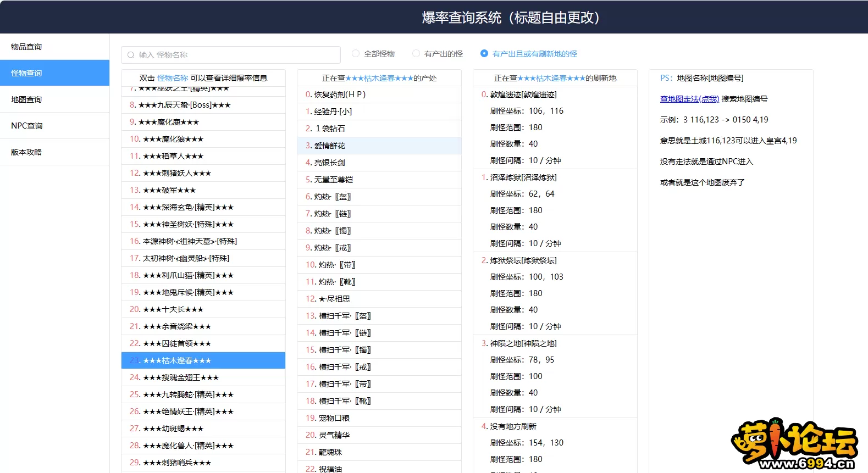The height and width of the screenshot is (473, 868).
Task: Select monster ★★★魔化鹿★★★
Action: pyautogui.click(x=203, y=122)
